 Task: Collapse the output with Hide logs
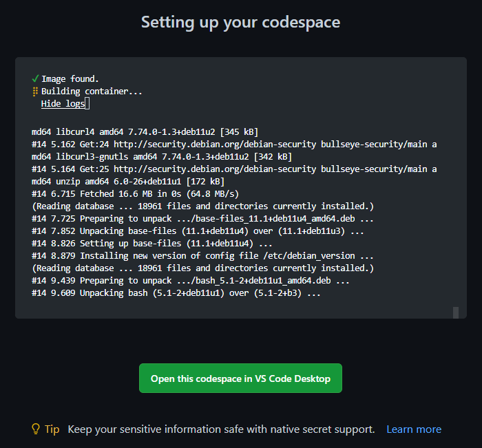63,104
